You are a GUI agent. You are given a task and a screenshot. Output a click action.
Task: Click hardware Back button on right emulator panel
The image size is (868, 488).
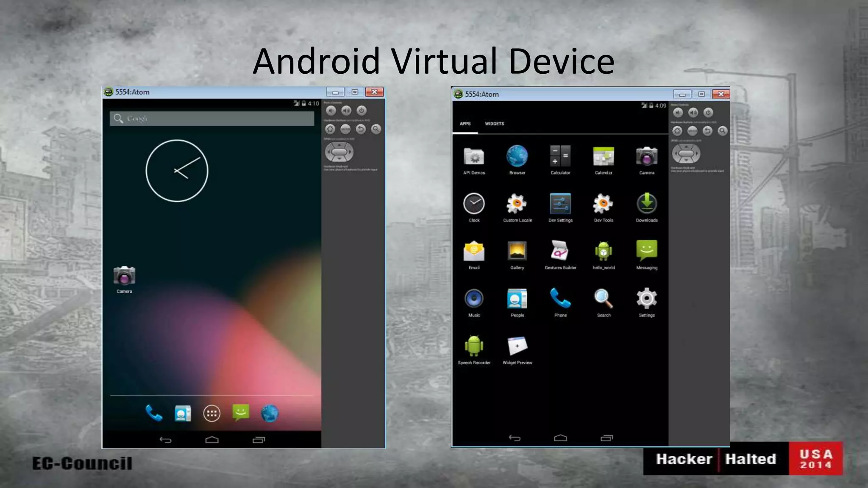click(707, 131)
